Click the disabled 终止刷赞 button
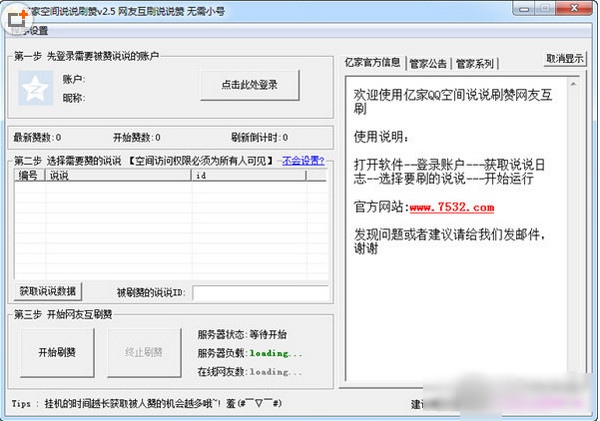Viewport: 600px width, 421px height. coord(144,352)
